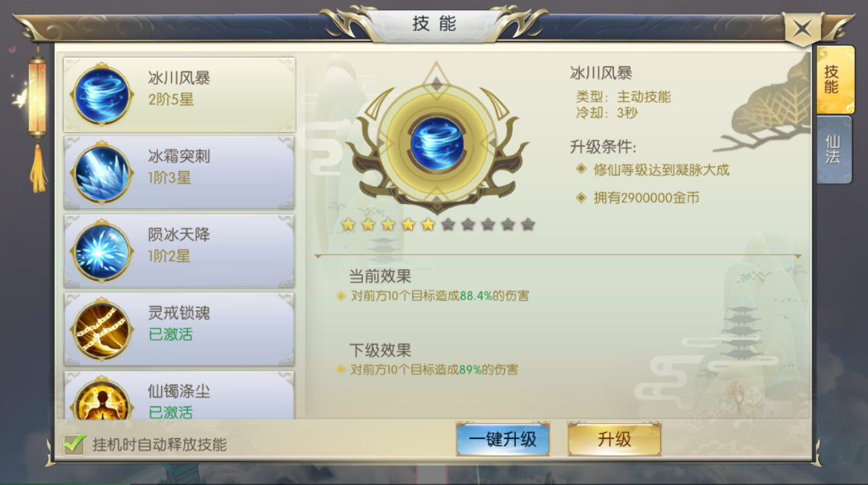Screen dimensions: 868x485
Task: Click the 修仙等级达到凝脉大成 requirement
Action: [x=662, y=170]
